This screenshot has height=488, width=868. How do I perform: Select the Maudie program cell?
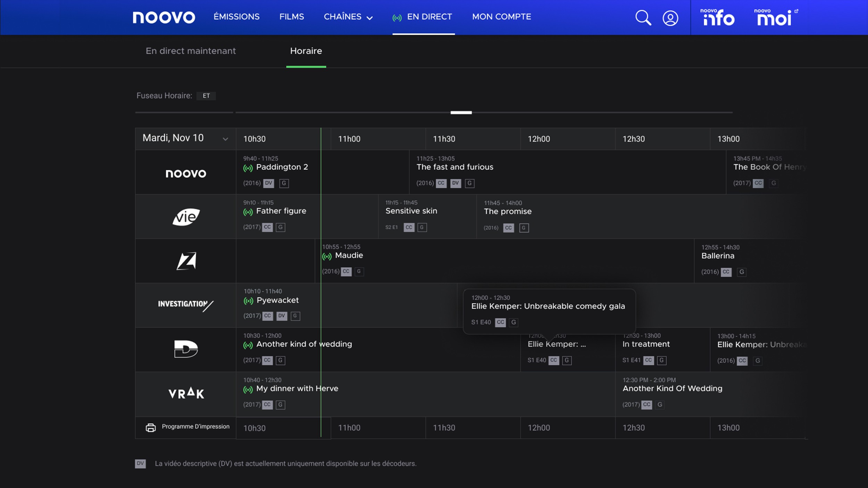click(349, 256)
